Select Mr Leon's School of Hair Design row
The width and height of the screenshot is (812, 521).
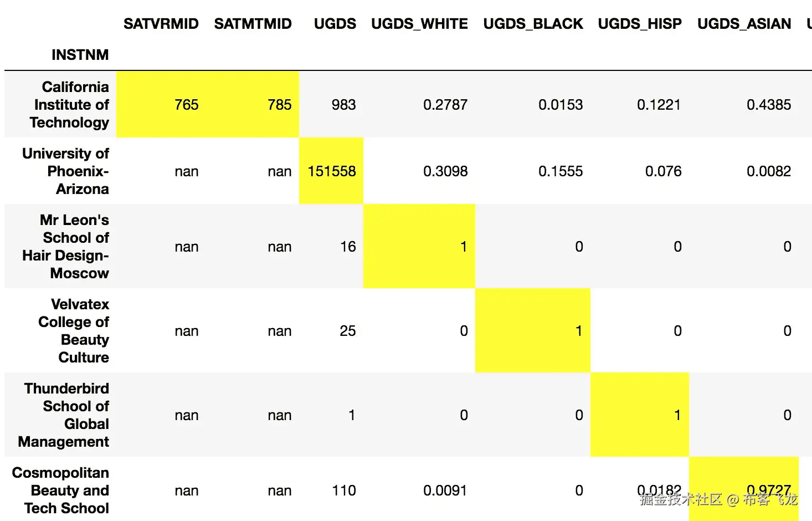[66, 247]
